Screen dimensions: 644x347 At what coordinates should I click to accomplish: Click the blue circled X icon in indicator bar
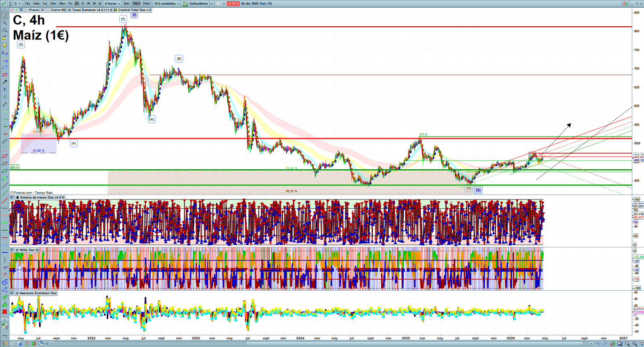click(21, 10)
